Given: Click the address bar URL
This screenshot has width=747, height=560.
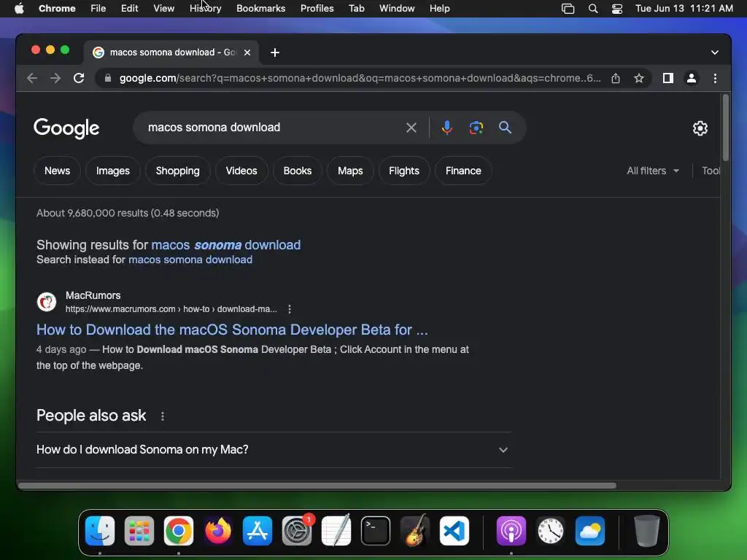Looking at the screenshot, I should pyautogui.click(x=360, y=78).
